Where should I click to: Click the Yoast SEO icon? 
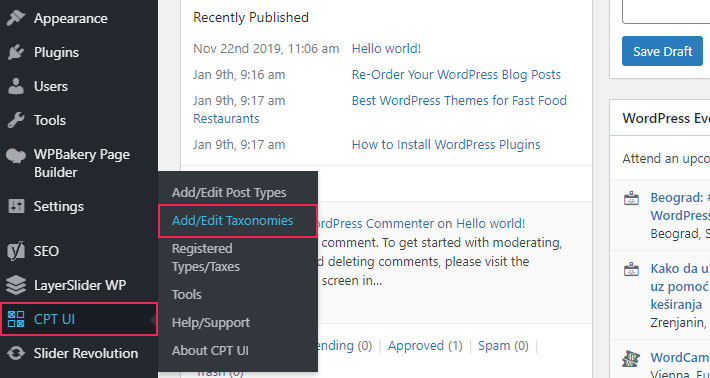pyautogui.click(x=16, y=251)
